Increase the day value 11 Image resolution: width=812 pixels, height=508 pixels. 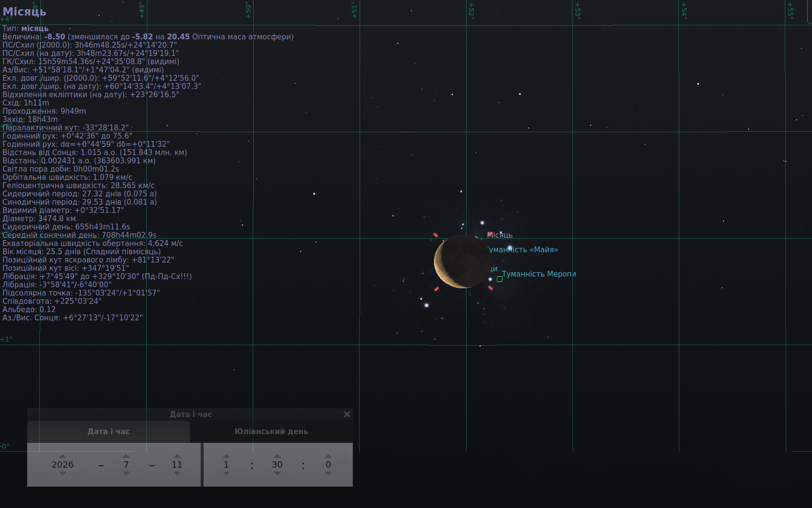point(177,456)
